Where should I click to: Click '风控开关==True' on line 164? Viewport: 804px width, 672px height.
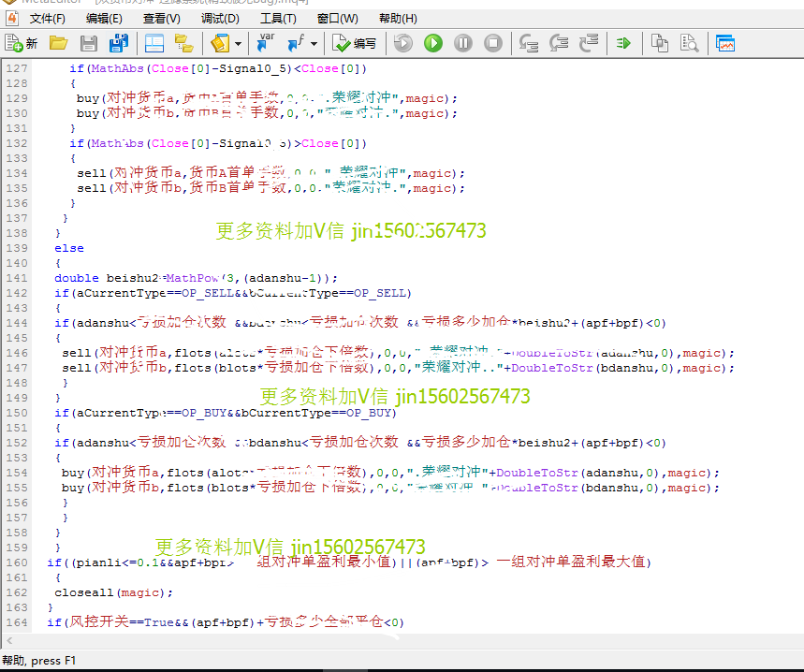point(122,622)
